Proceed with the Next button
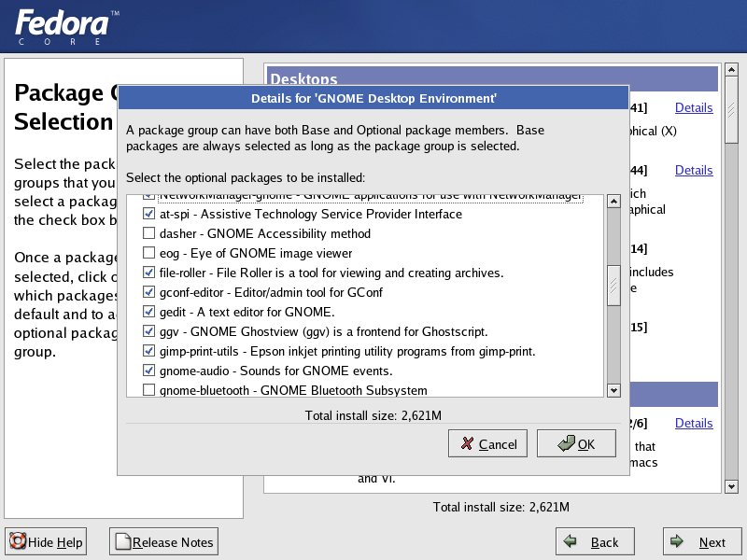 coord(702,541)
